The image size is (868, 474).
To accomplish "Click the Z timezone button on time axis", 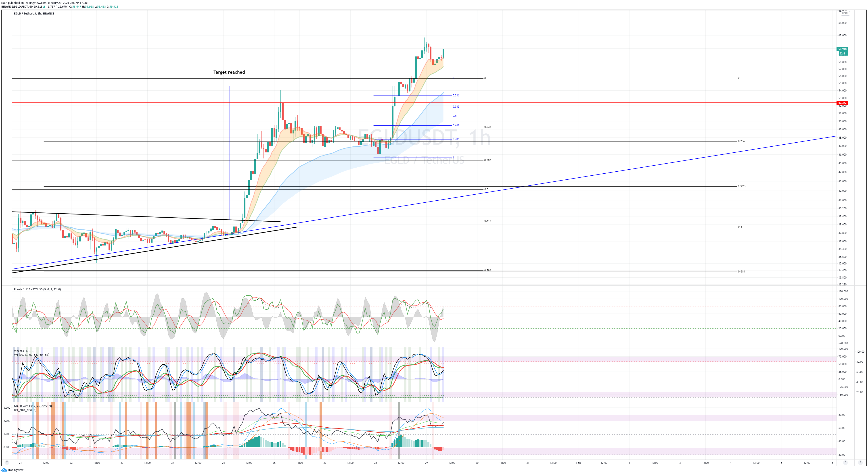I will [7, 463].
